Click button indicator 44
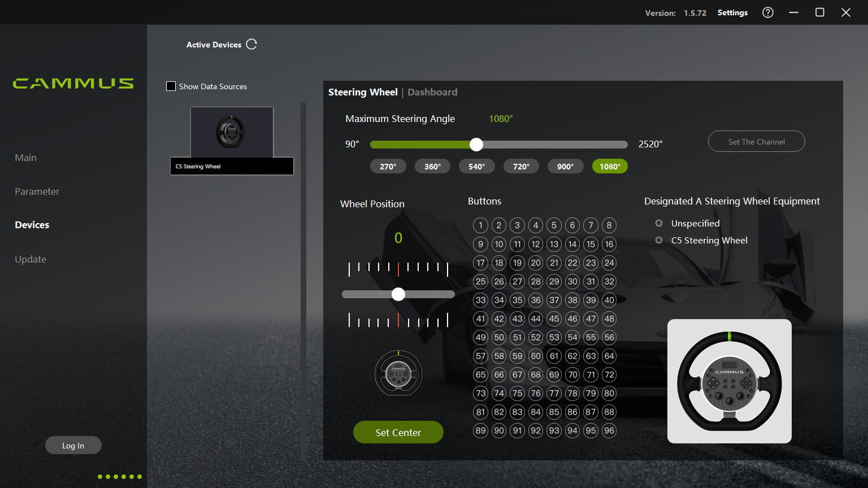Viewport: 868px width, 488px height. 535,319
